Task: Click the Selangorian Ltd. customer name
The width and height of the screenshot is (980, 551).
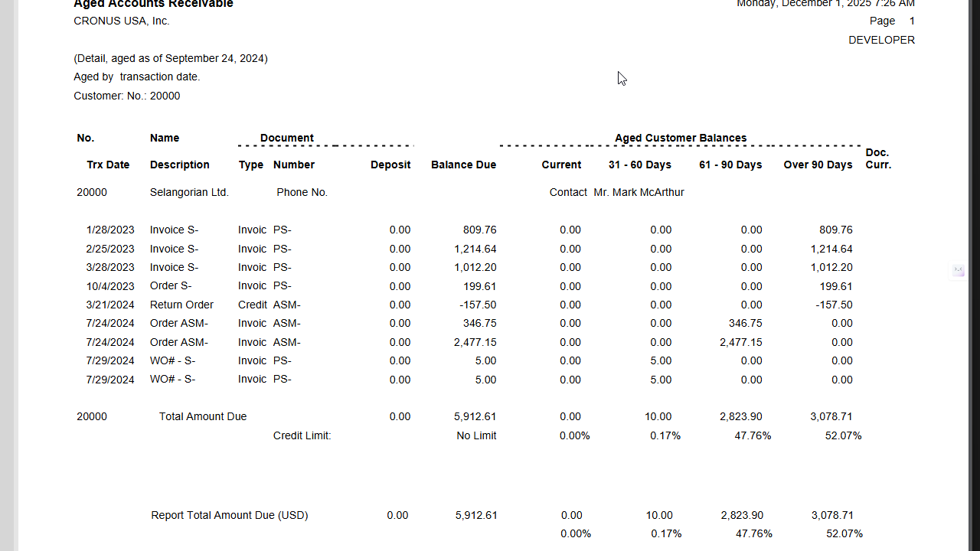Action: pyautogui.click(x=189, y=192)
